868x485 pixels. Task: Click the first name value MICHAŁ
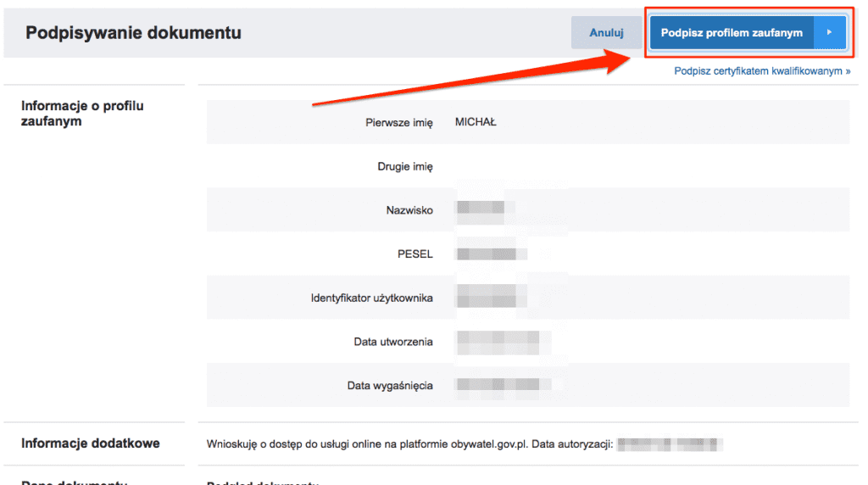click(x=476, y=122)
